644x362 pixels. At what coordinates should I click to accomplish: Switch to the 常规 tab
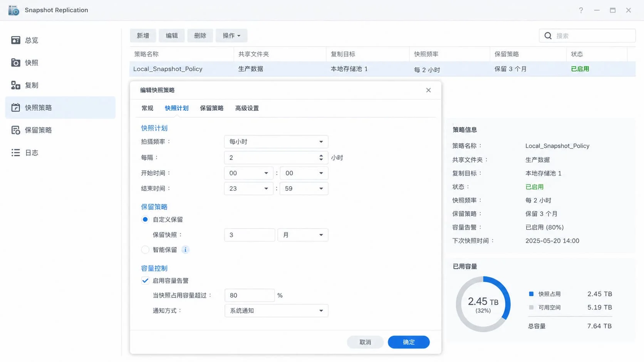tap(147, 108)
